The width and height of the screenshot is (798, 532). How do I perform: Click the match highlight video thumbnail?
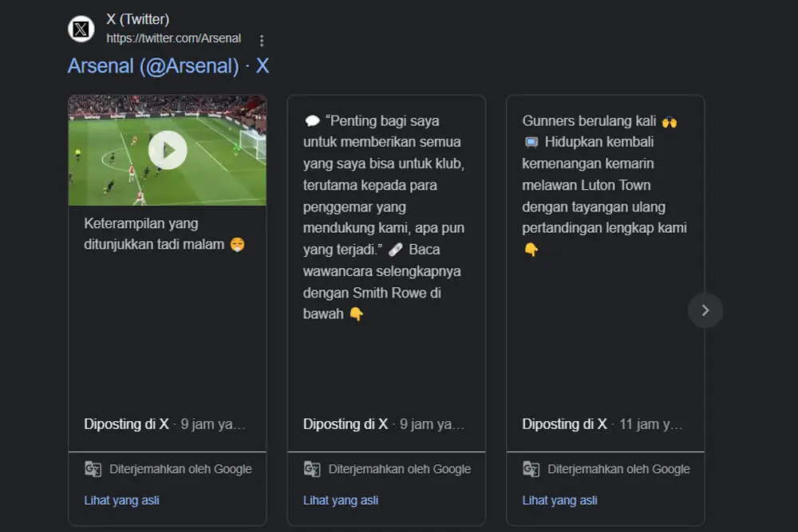point(168,150)
